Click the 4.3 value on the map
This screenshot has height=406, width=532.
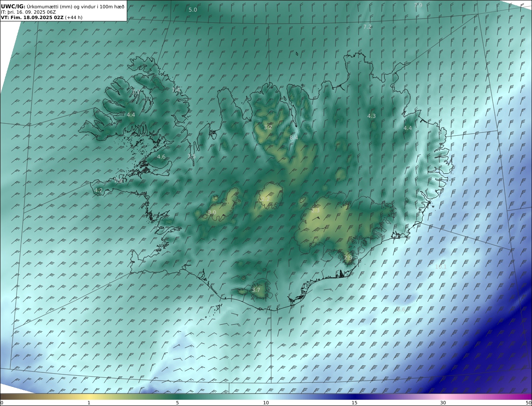[372, 116]
